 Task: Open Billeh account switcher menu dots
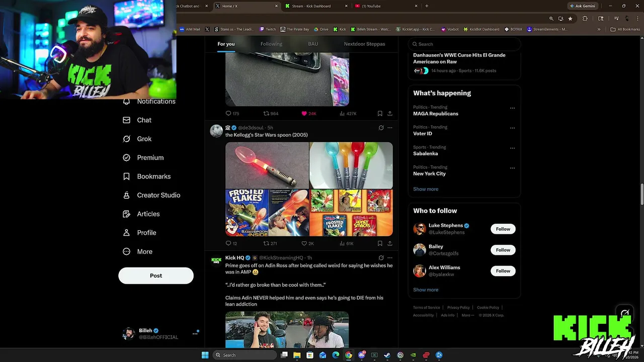tap(195, 334)
